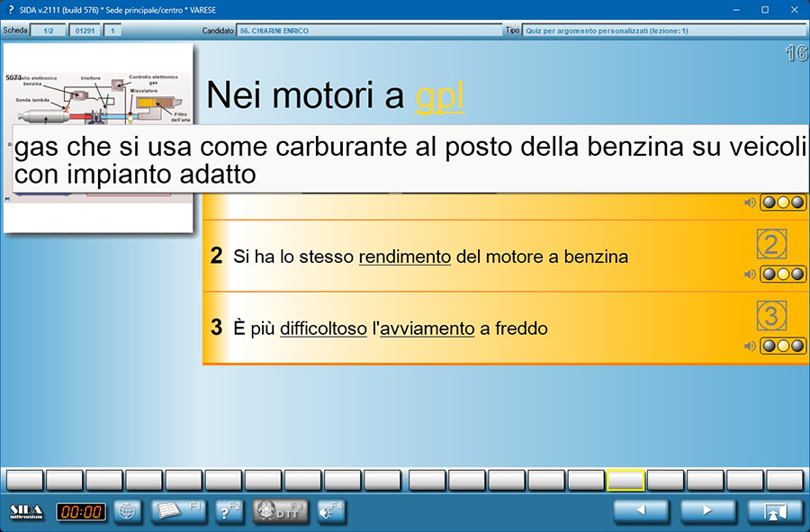Viewport: 810px width, 532px height.
Task: Select the yellow-highlighted question slot
Action: pos(626,480)
